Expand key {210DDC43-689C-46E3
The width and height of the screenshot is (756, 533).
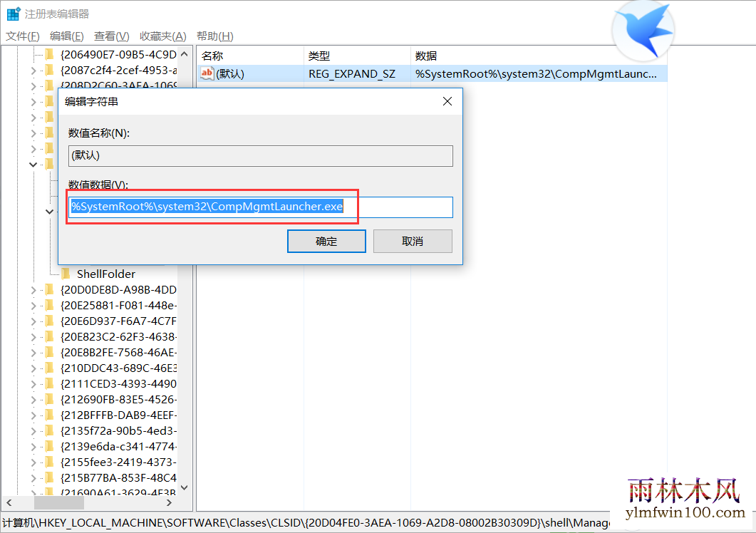click(33, 368)
